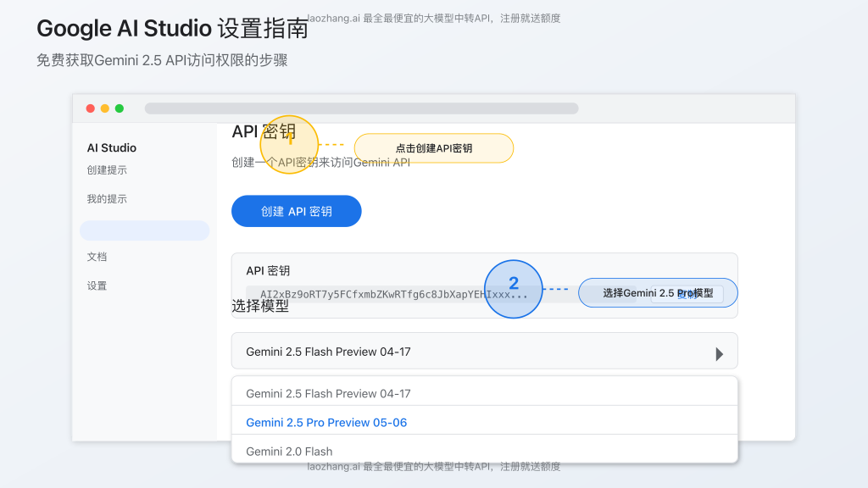This screenshot has width=868, height=488.
Task: Open 文档 in the sidebar
Action: tap(97, 257)
